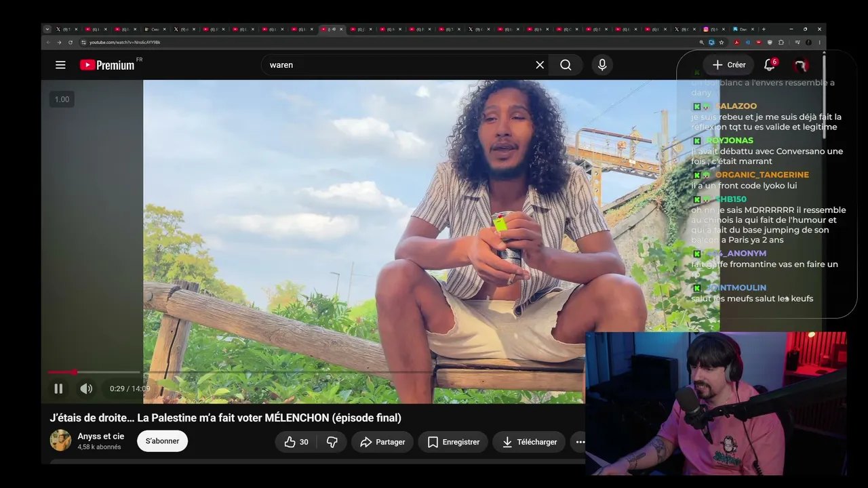Click the ORGANIC_TANGERINE chat username

762,175
